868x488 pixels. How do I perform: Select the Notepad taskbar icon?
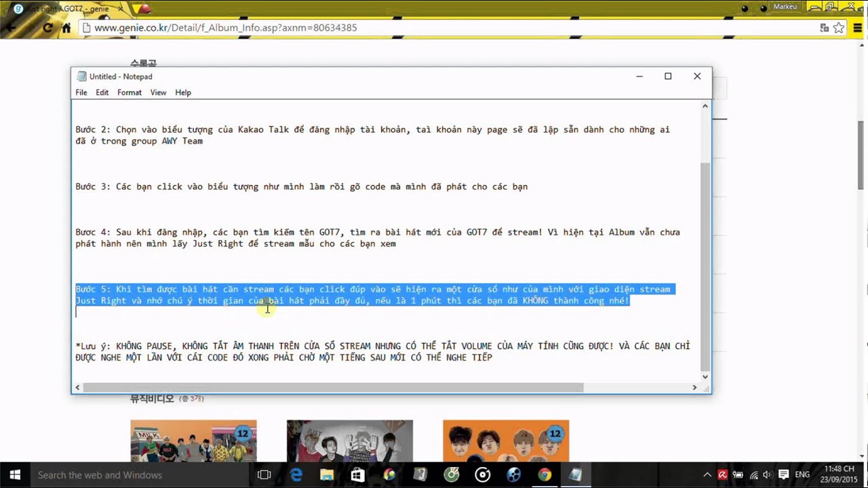576,475
